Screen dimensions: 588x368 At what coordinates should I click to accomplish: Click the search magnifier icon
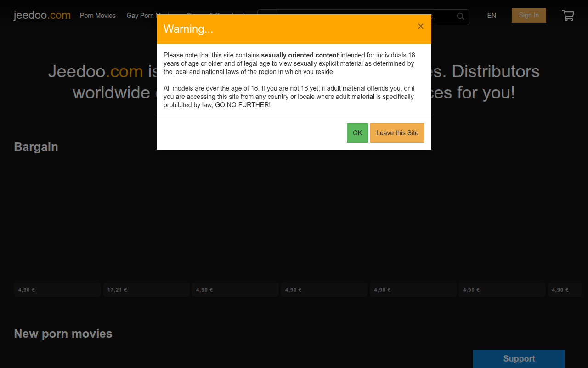pyautogui.click(x=461, y=17)
